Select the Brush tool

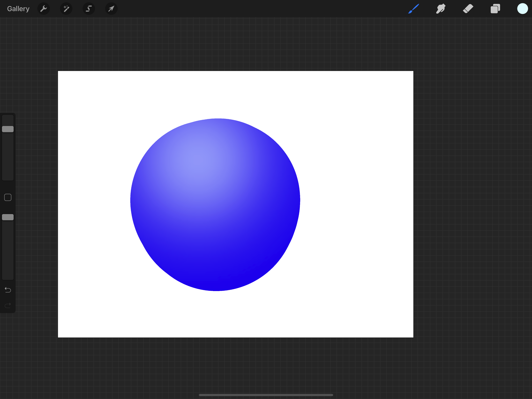click(414, 9)
